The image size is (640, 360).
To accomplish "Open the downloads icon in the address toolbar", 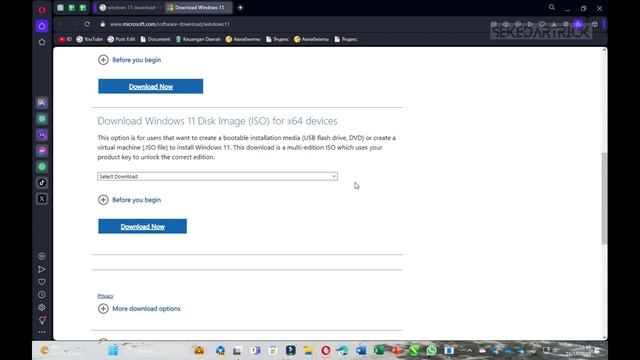I will click(554, 24).
